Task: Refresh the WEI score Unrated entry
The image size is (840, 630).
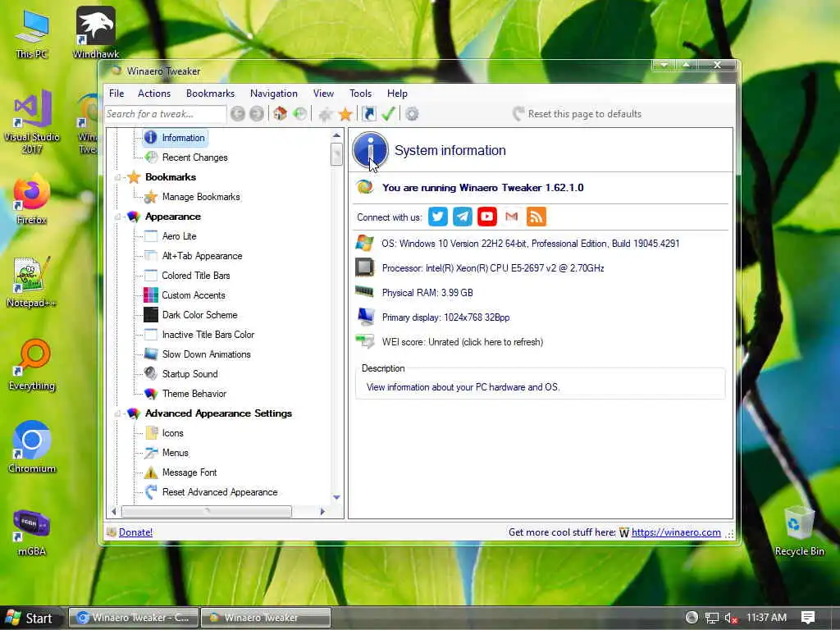Action: 463,342
